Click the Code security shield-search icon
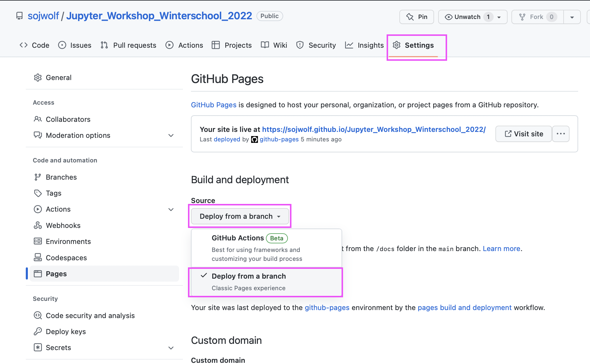 [x=38, y=315]
